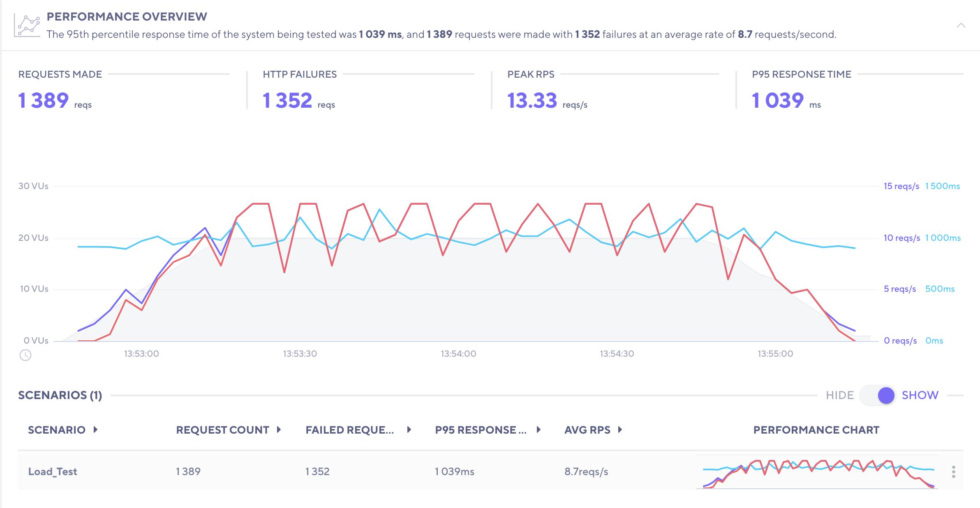
Task: Sort by AVG RPS column arrow
Action: [620, 430]
